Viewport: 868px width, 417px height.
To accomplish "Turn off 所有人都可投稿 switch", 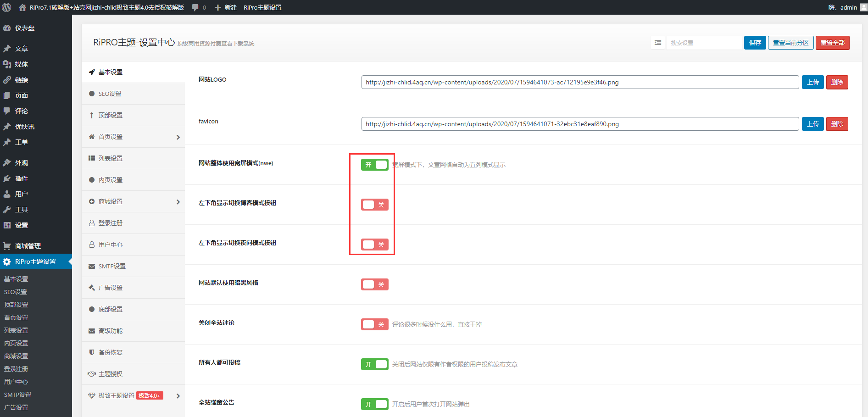I will coord(375,364).
